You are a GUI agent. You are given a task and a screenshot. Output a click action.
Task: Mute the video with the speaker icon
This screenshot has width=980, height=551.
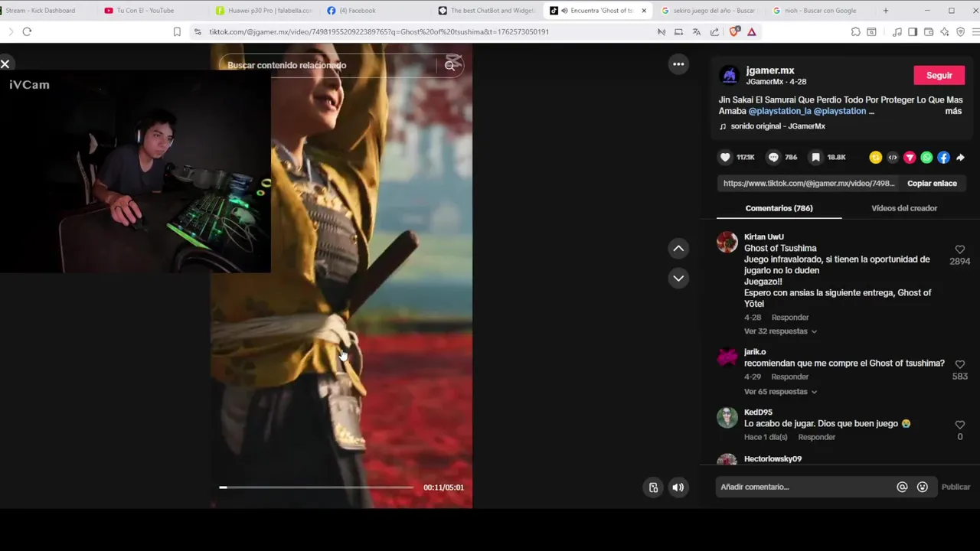point(678,487)
